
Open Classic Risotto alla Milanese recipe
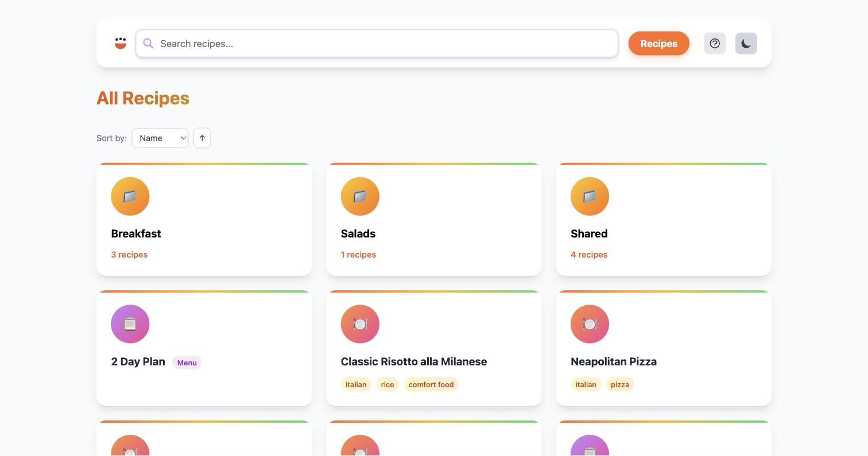pyautogui.click(x=414, y=361)
